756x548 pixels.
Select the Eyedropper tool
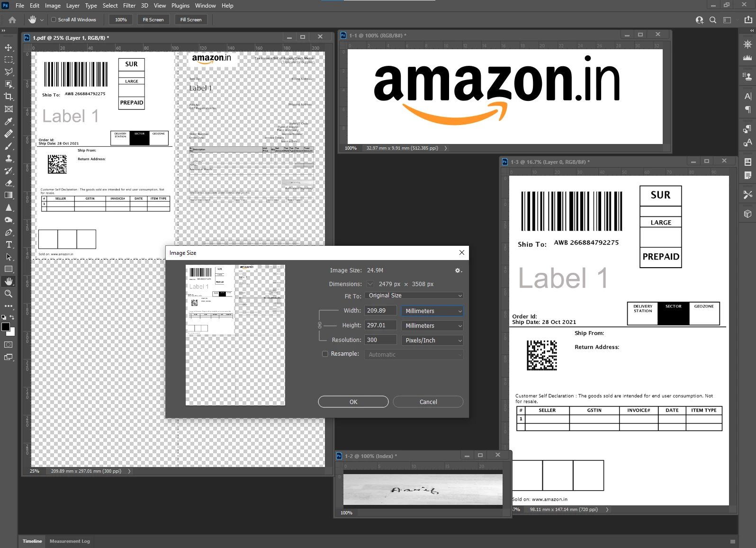[x=9, y=121]
